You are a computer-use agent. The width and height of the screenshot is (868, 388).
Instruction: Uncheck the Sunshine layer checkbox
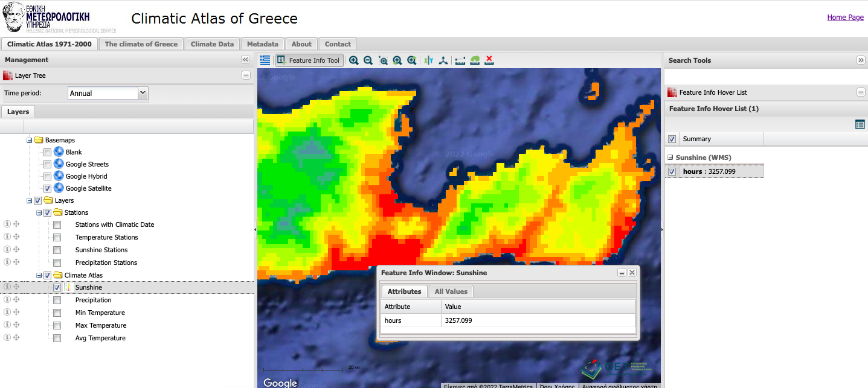[x=57, y=288]
